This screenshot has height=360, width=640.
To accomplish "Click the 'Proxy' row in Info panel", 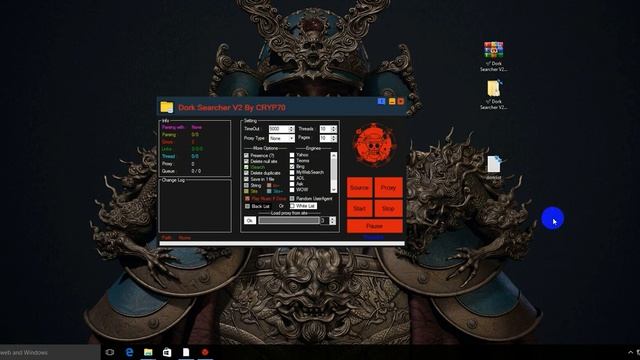I will click(178, 164).
